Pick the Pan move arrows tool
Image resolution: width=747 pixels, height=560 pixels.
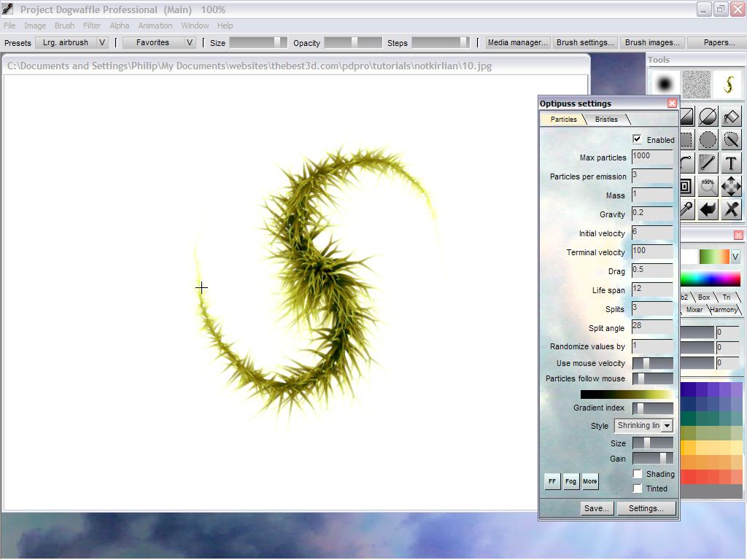click(x=731, y=187)
